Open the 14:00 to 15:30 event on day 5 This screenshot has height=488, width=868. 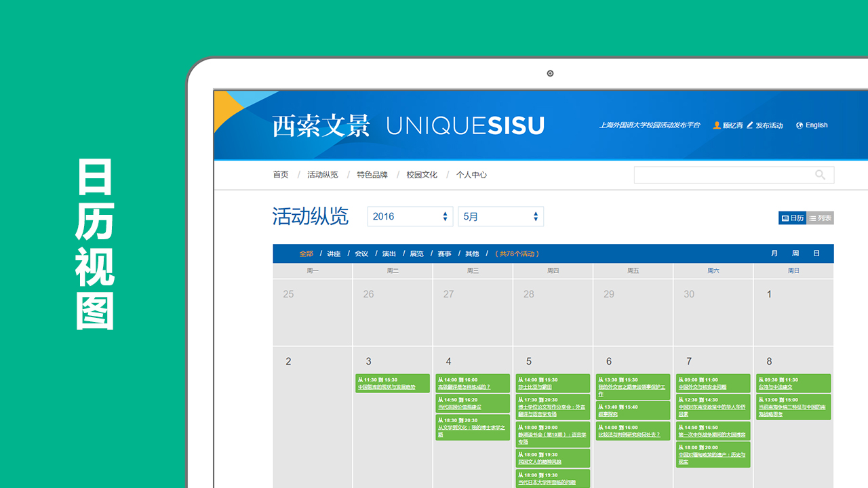tap(553, 384)
